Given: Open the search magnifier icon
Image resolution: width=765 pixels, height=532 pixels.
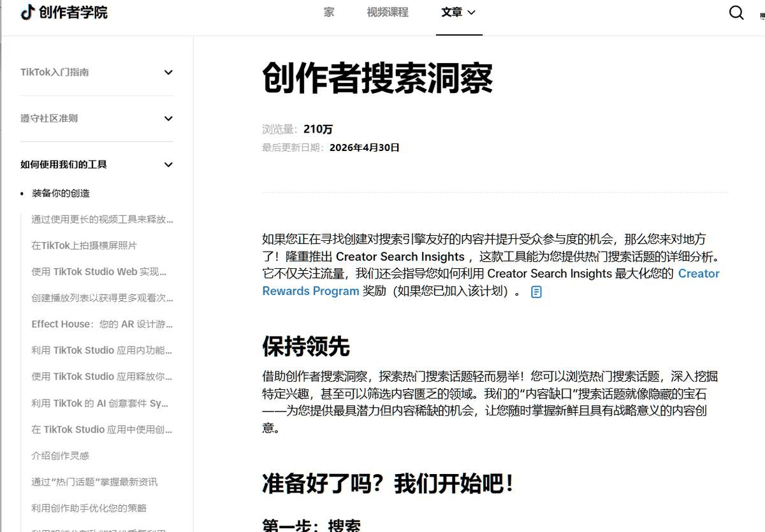Looking at the screenshot, I should [x=736, y=13].
